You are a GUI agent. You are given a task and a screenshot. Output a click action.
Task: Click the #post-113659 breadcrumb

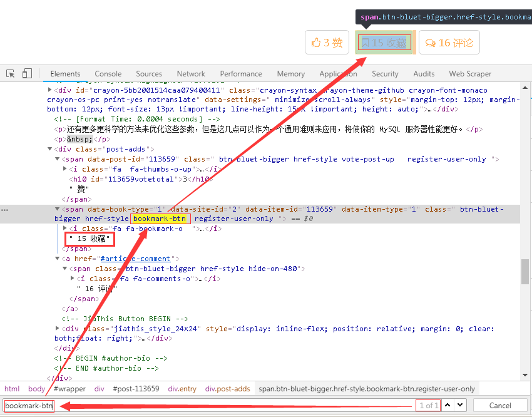pyautogui.click(x=136, y=389)
